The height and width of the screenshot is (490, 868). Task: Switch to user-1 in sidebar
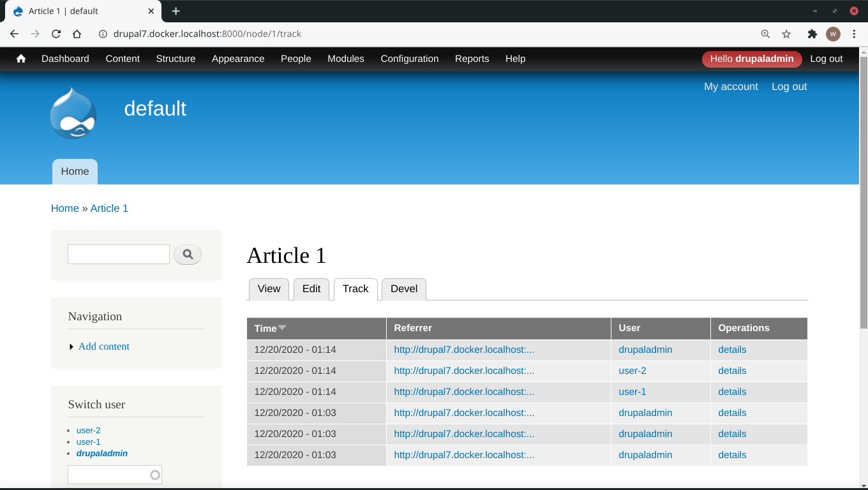pos(89,442)
